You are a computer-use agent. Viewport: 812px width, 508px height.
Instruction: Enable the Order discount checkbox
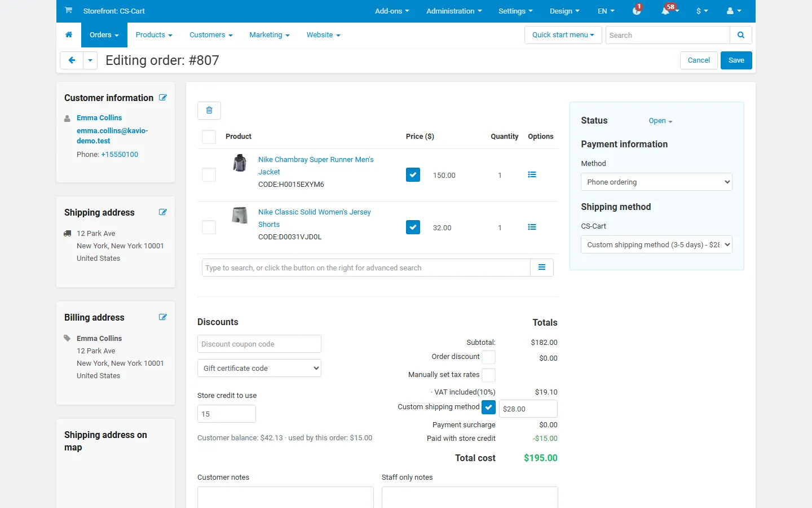[489, 357]
